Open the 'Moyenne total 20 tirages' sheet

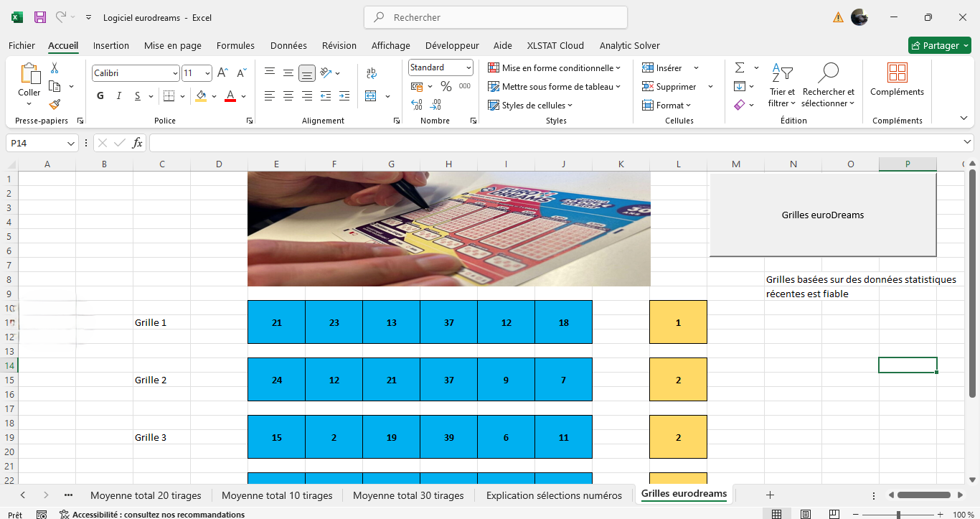tap(146, 495)
